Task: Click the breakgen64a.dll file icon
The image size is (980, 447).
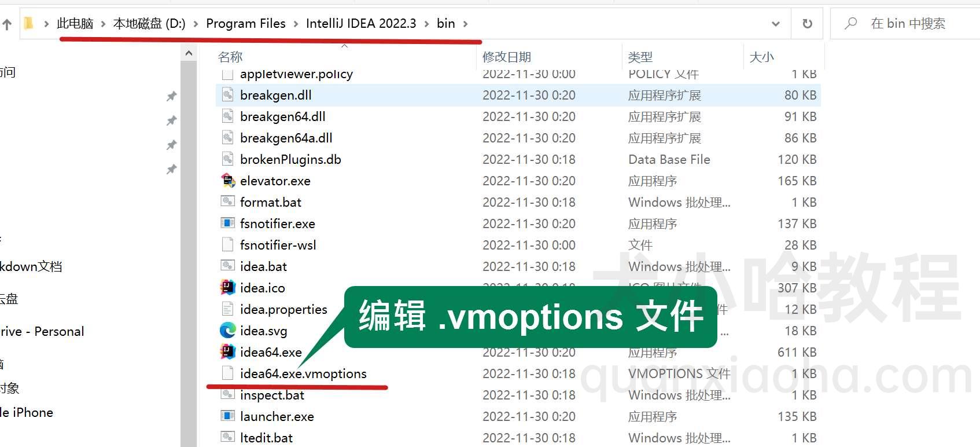Action: [x=228, y=138]
